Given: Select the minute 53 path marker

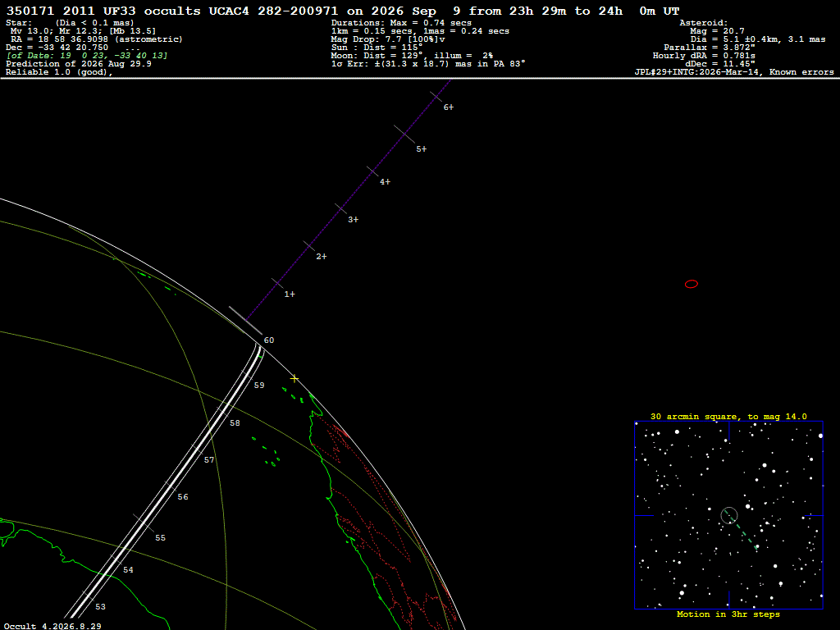Looking at the screenshot, I should pyautogui.click(x=100, y=606).
